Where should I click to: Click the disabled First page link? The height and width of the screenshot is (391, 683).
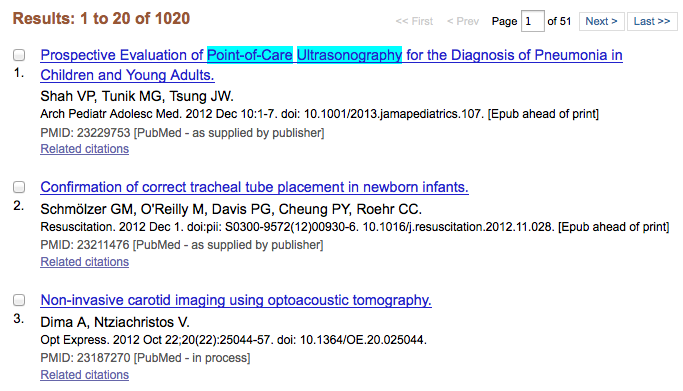click(414, 21)
